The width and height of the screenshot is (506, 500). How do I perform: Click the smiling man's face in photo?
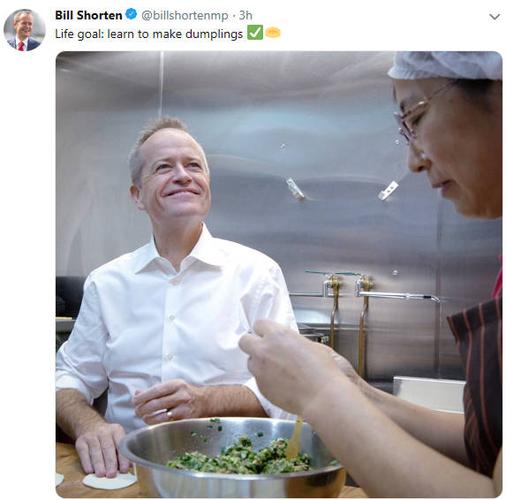[x=173, y=172]
